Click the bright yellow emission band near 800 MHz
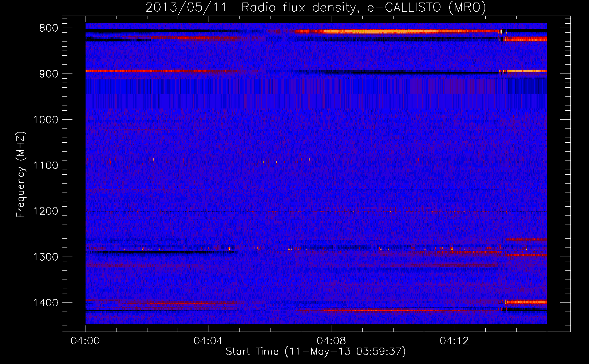This screenshot has height=364, width=589. [397, 31]
